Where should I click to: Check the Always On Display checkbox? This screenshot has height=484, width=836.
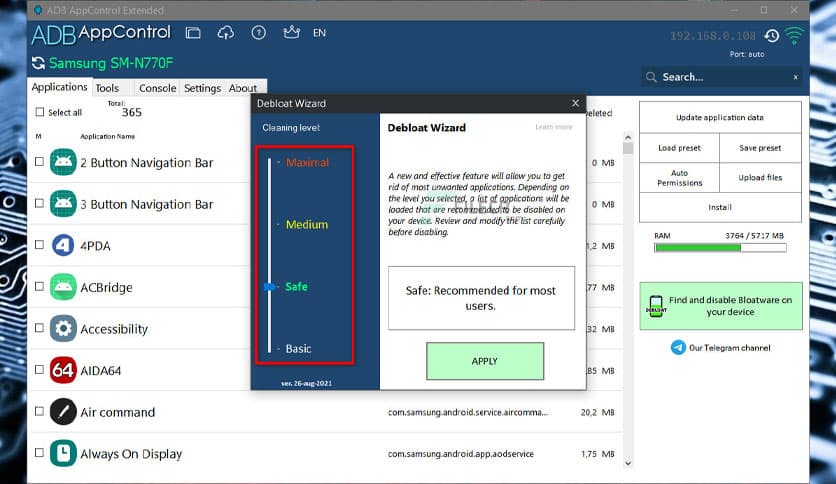pyautogui.click(x=39, y=452)
